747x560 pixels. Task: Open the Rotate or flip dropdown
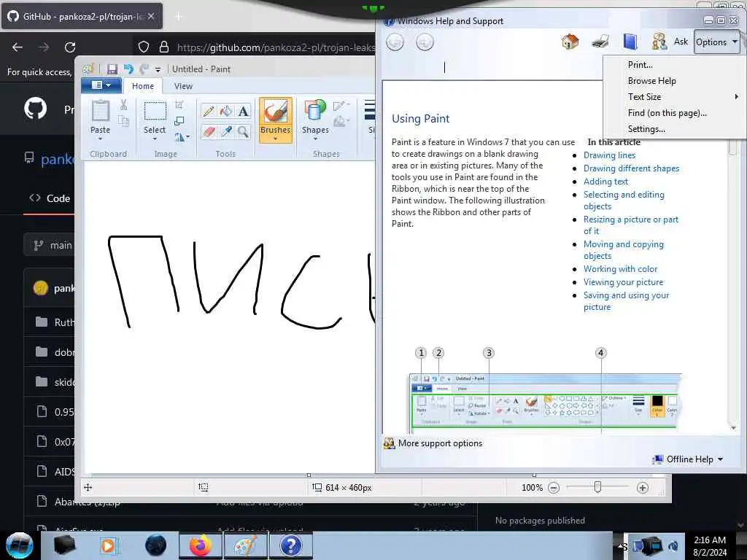pyautogui.click(x=182, y=137)
